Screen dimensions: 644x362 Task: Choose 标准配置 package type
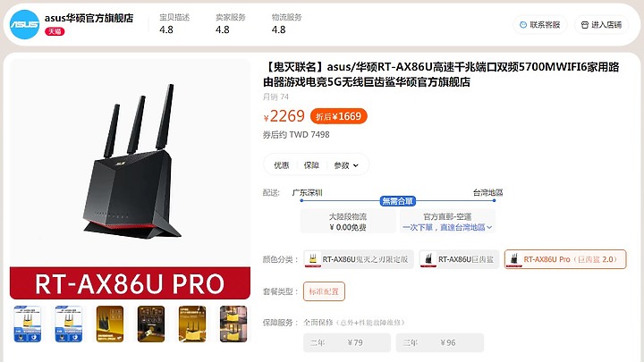click(324, 291)
